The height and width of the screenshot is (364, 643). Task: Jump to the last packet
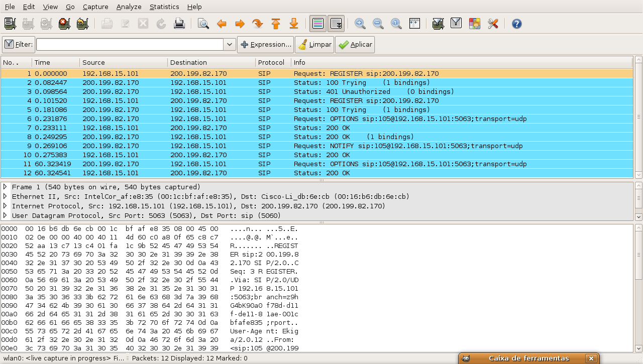(294, 24)
